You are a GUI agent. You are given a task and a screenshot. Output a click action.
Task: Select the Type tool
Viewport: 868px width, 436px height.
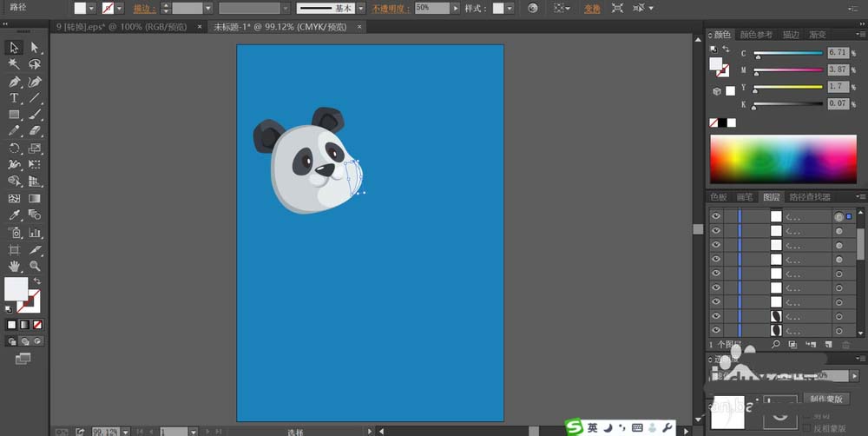[x=14, y=99]
